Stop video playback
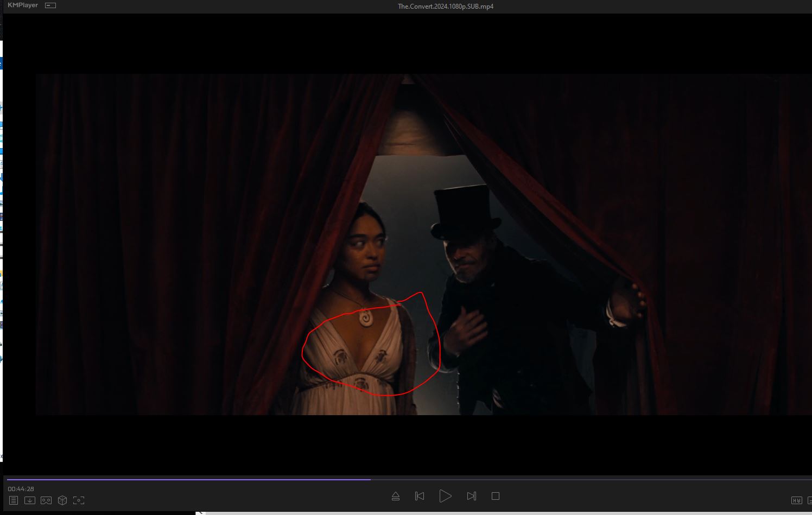 click(x=495, y=496)
